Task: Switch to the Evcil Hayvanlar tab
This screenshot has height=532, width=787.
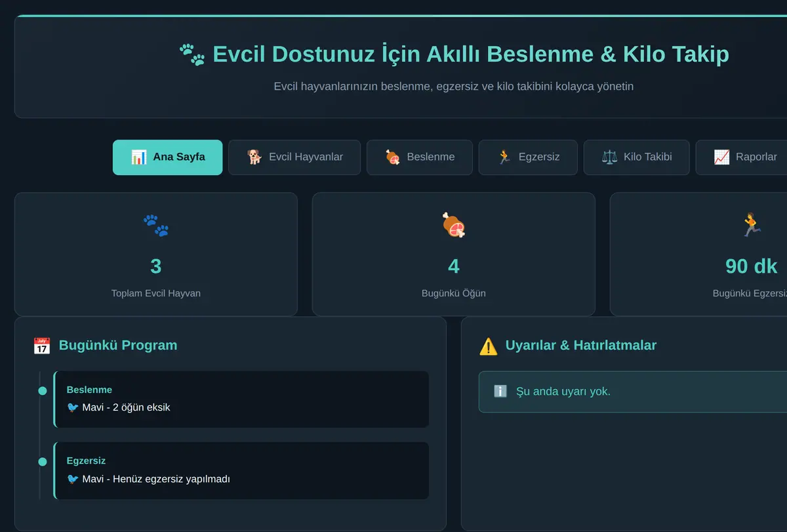Action: (294, 157)
